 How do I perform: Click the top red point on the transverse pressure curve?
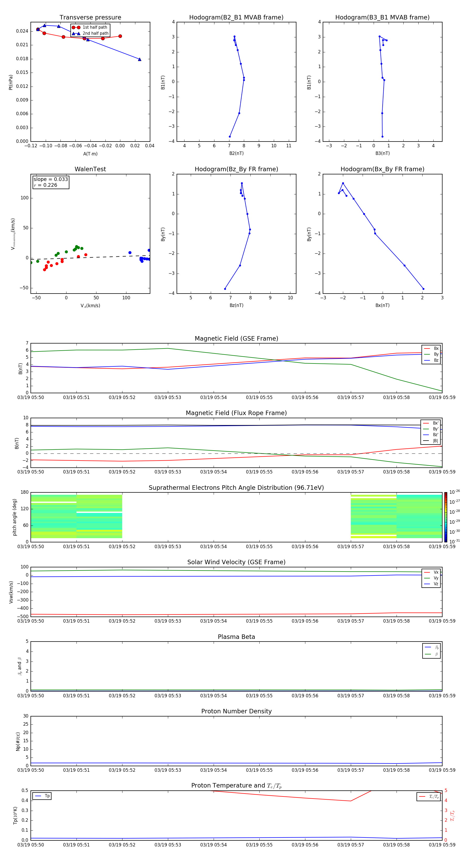click(38, 29)
